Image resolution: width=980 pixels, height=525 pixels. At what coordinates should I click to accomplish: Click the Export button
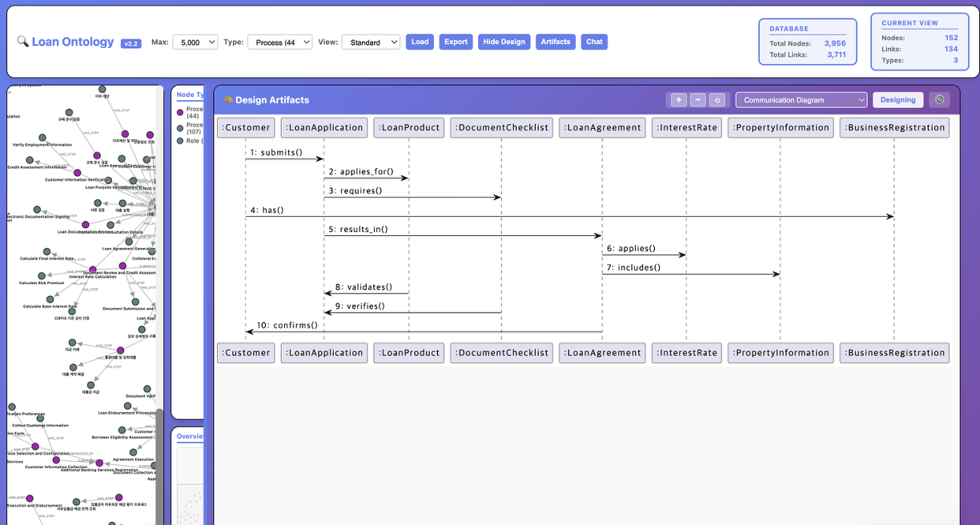pyautogui.click(x=456, y=42)
